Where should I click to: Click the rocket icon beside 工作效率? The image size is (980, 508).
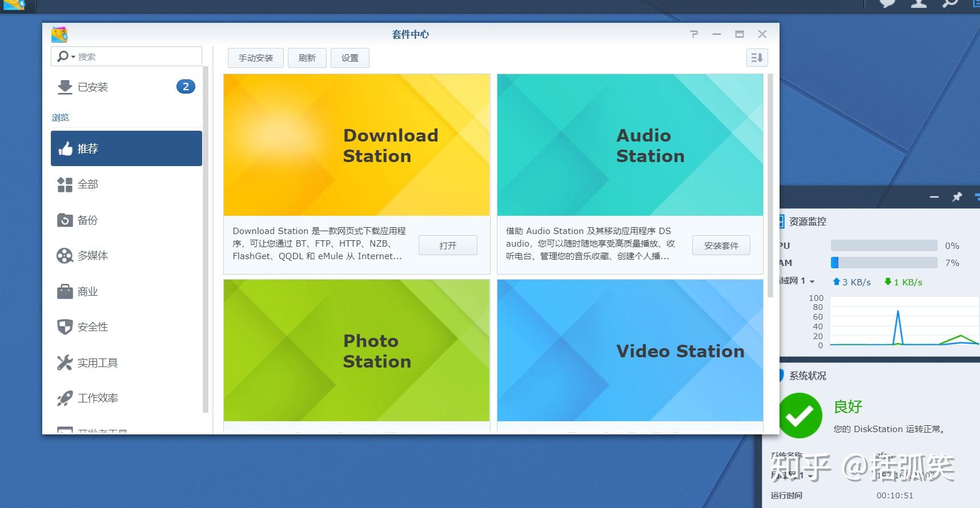coord(65,398)
